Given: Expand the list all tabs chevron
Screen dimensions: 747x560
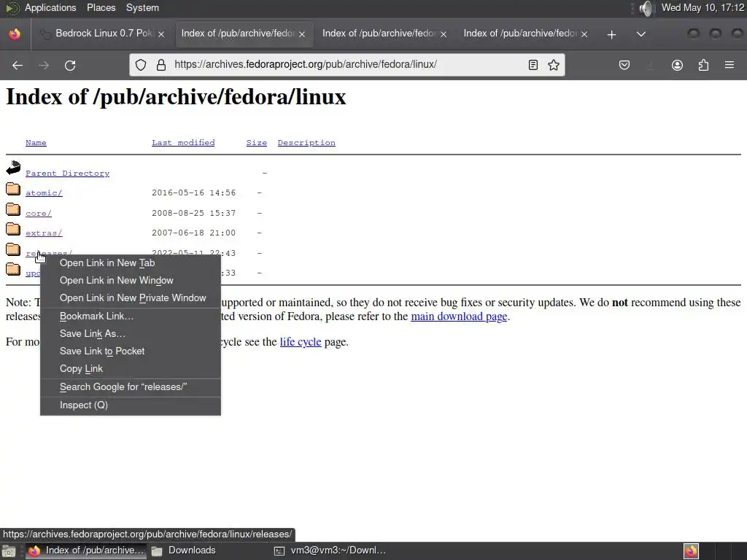Looking at the screenshot, I should point(641,34).
